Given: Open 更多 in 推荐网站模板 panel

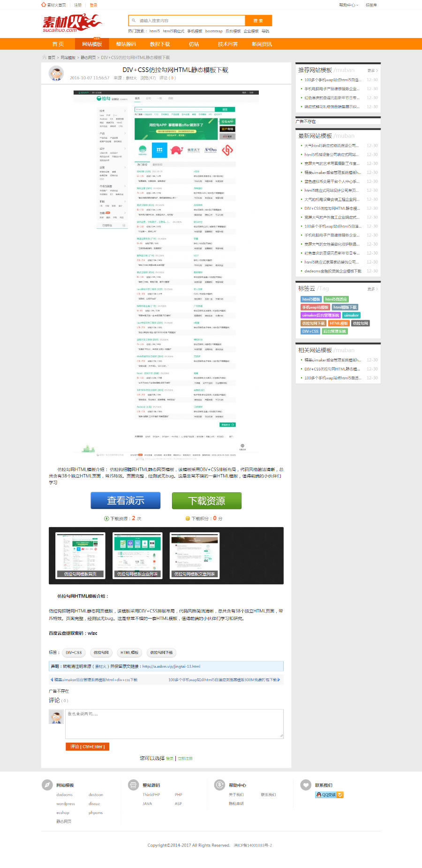Looking at the screenshot, I should pos(373,70).
